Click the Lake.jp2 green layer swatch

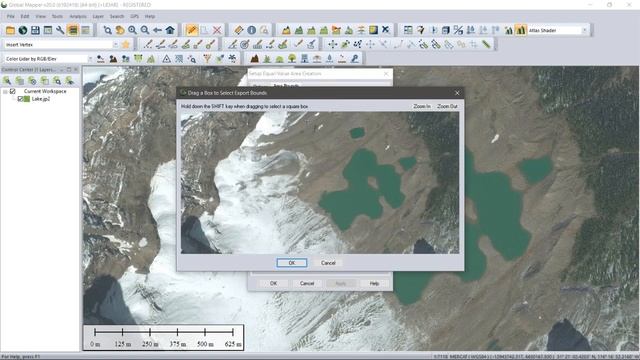[27, 99]
